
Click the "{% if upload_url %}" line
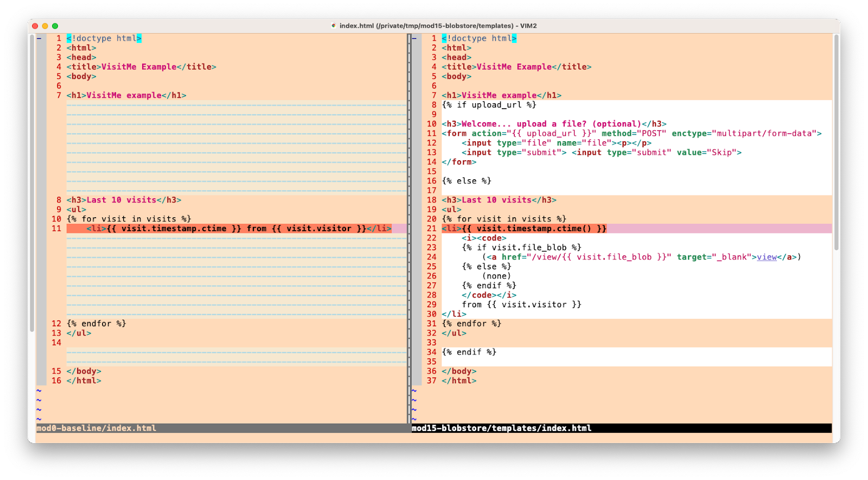click(489, 105)
